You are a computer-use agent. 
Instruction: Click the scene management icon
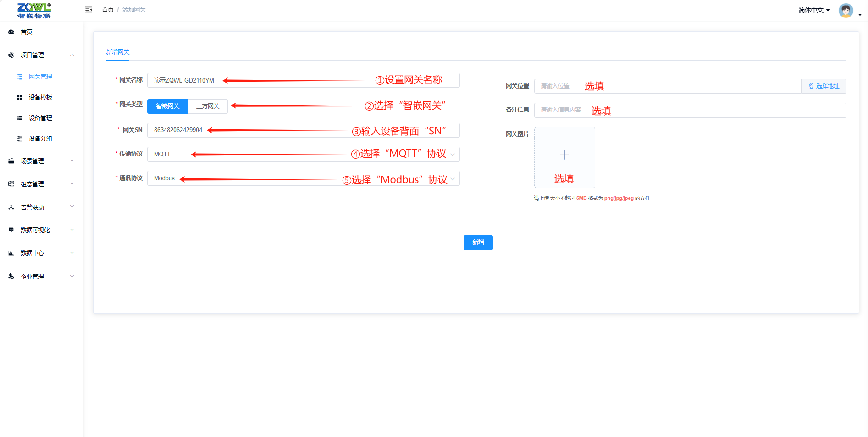click(11, 161)
